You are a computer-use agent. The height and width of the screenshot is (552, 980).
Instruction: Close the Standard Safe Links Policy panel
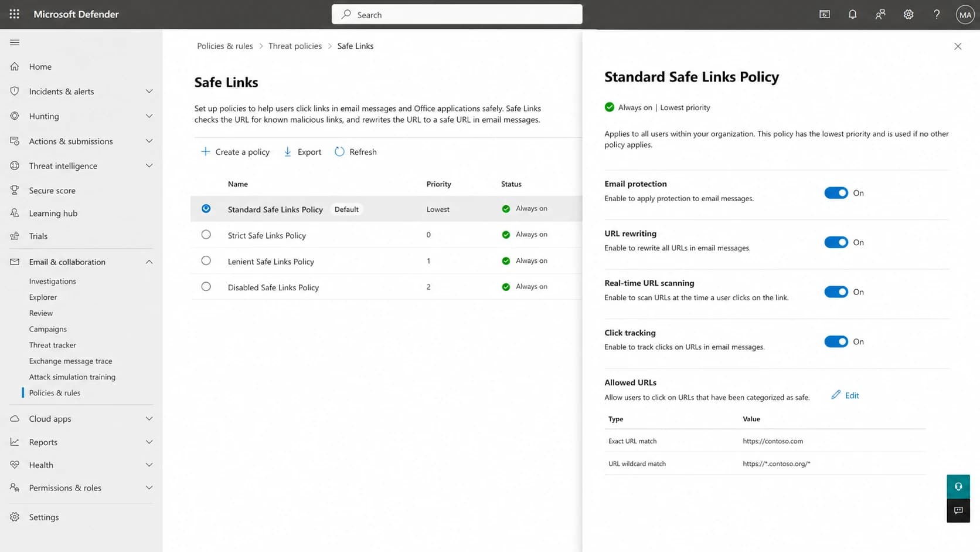[x=958, y=46]
